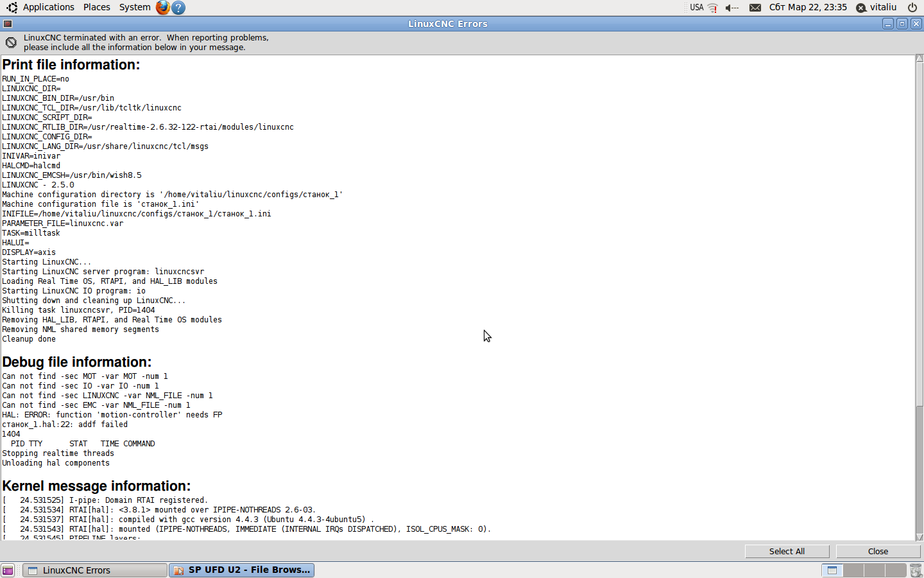The image size is (924, 578).
Task: Click the 'addf failed' error line
Action: pyautogui.click(x=65, y=425)
